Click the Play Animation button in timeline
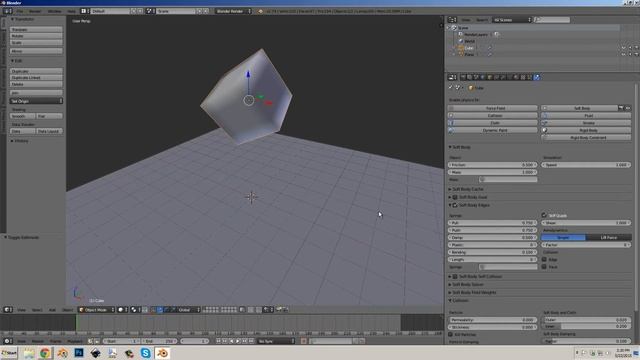The image size is (640, 360). click(238, 341)
